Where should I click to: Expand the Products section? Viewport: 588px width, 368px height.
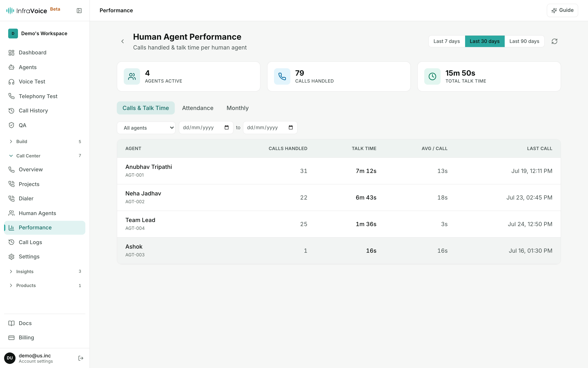[45, 285]
